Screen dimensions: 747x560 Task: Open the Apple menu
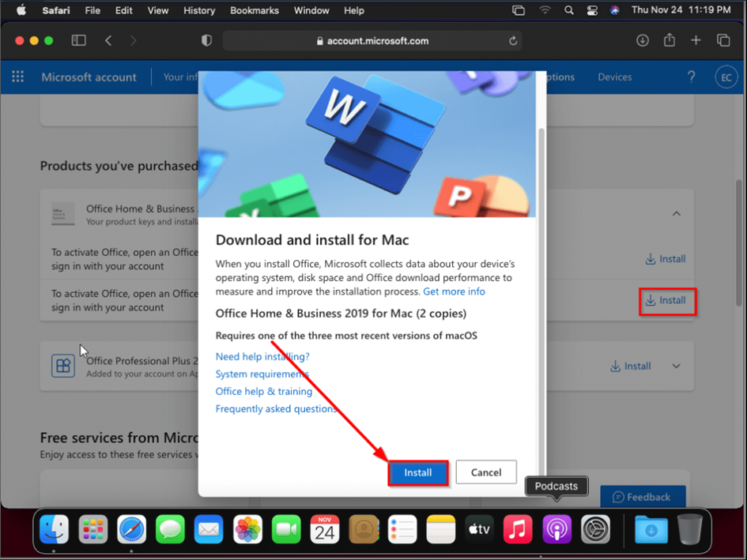click(21, 10)
